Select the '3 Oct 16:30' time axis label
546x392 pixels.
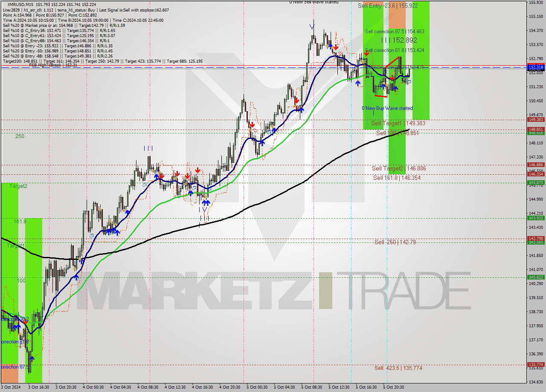tap(40, 387)
